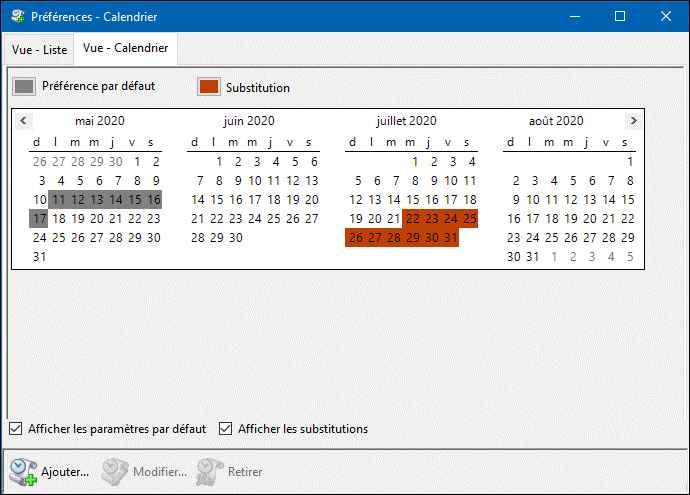This screenshot has width=690, height=495.
Task: Uncheck Afficher les substitutions checkbox
Action: pyautogui.click(x=225, y=429)
